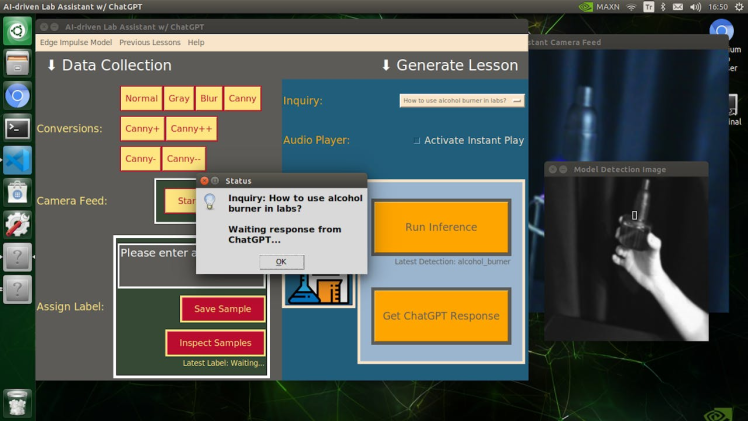Apply the Canny-- conversion
The image size is (748, 421).
(x=184, y=159)
